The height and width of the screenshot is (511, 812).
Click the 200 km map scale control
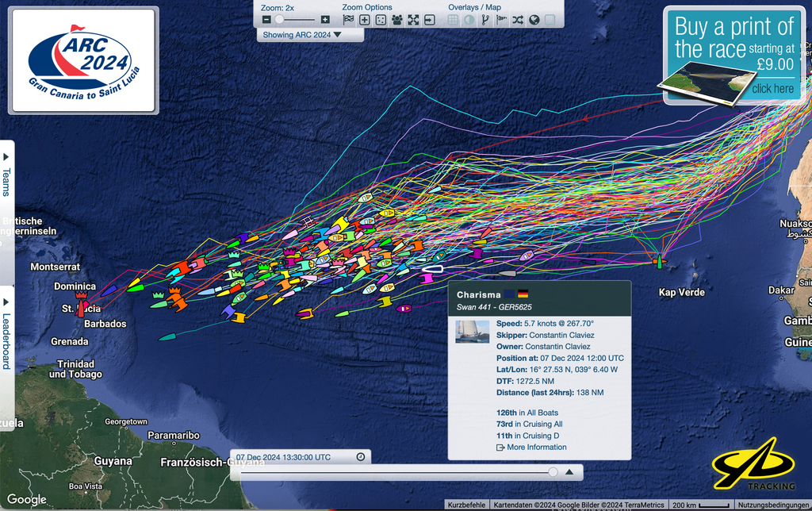point(701,505)
